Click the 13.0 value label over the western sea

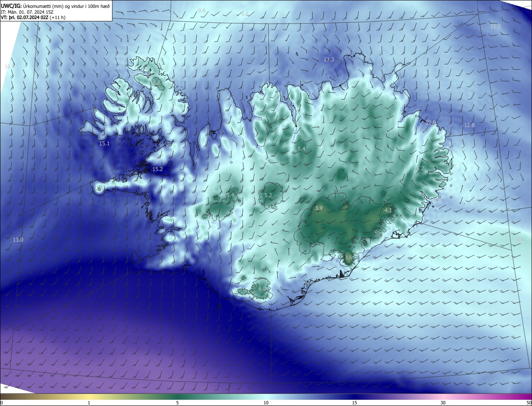coord(18,240)
